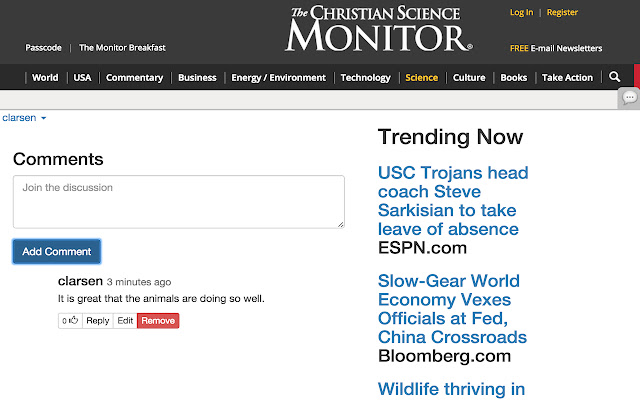Focus the Join the discussion textbox
Image resolution: width=640 pixels, height=400 pixels.
pyautogui.click(x=178, y=202)
